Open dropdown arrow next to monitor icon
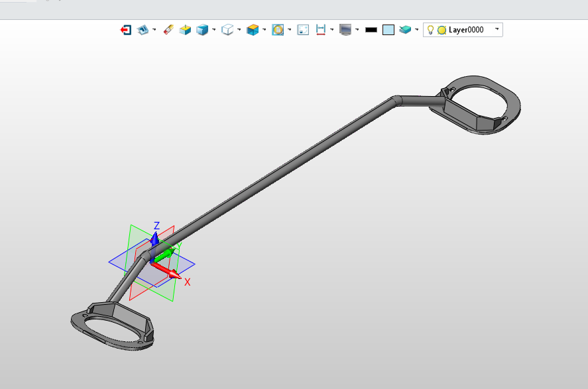Image resolution: width=588 pixels, height=389 pixels. point(357,30)
